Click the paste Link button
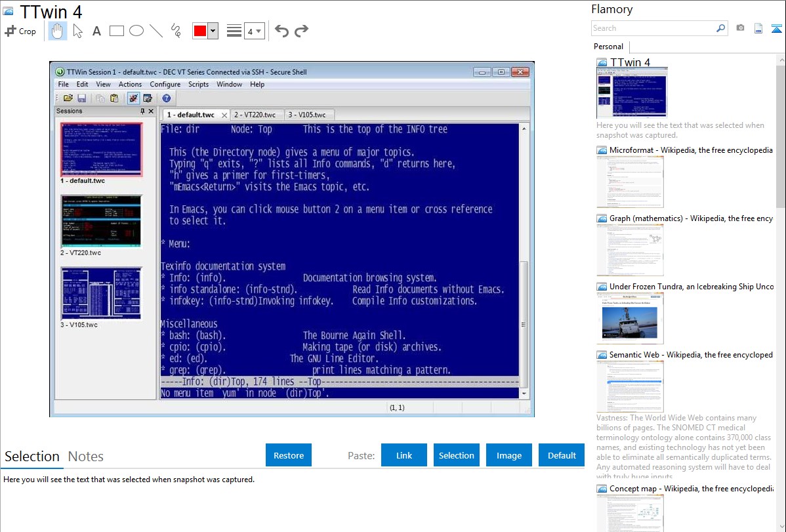This screenshot has width=786, height=532. coord(404,455)
